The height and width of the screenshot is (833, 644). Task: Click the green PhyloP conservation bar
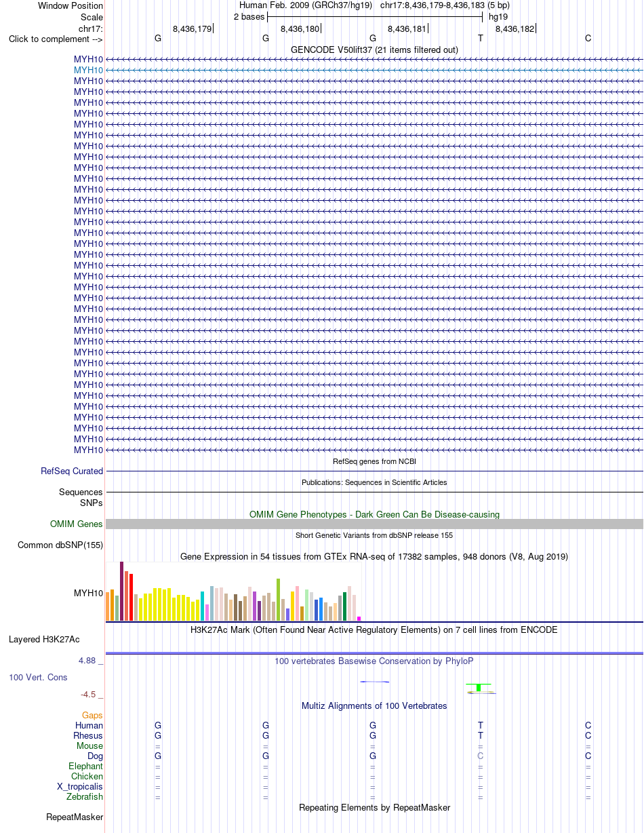point(479,687)
